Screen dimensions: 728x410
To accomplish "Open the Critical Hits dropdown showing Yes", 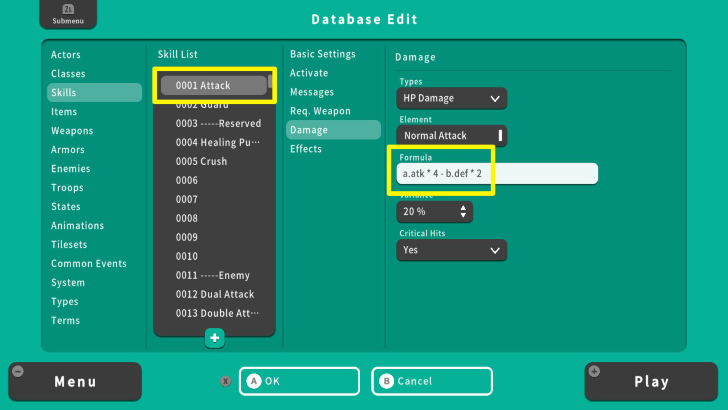I will coord(452,250).
